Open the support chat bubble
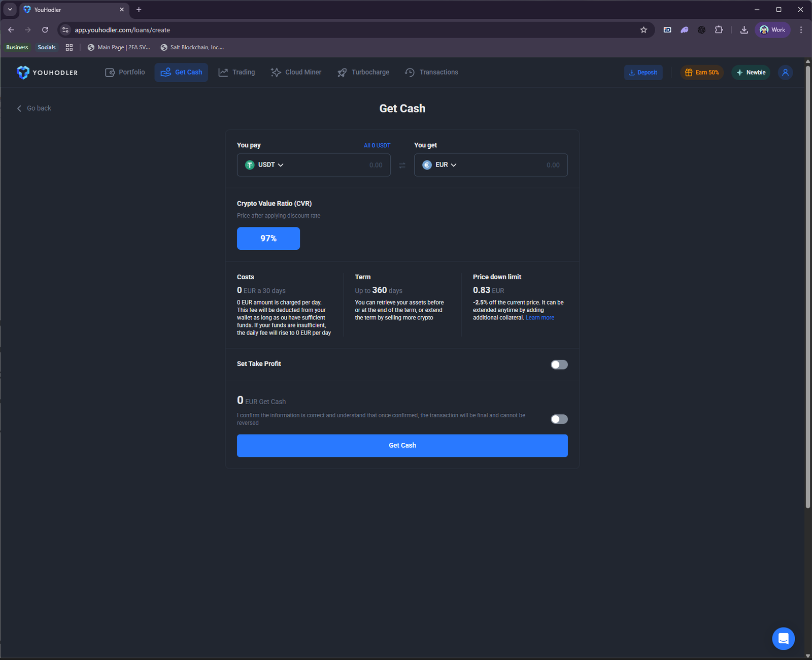This screenshot has width=812, height=660. pyautogui.click(x=784, y=638)
